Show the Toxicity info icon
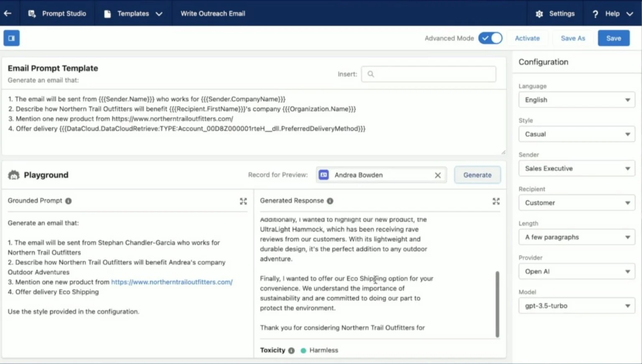The image size is (642, 364). (x=291, y=351)
